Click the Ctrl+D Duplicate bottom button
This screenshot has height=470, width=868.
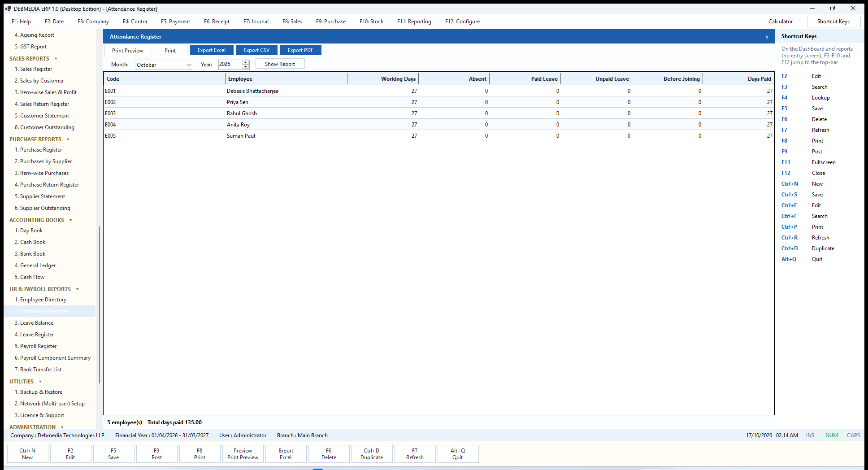372,454
